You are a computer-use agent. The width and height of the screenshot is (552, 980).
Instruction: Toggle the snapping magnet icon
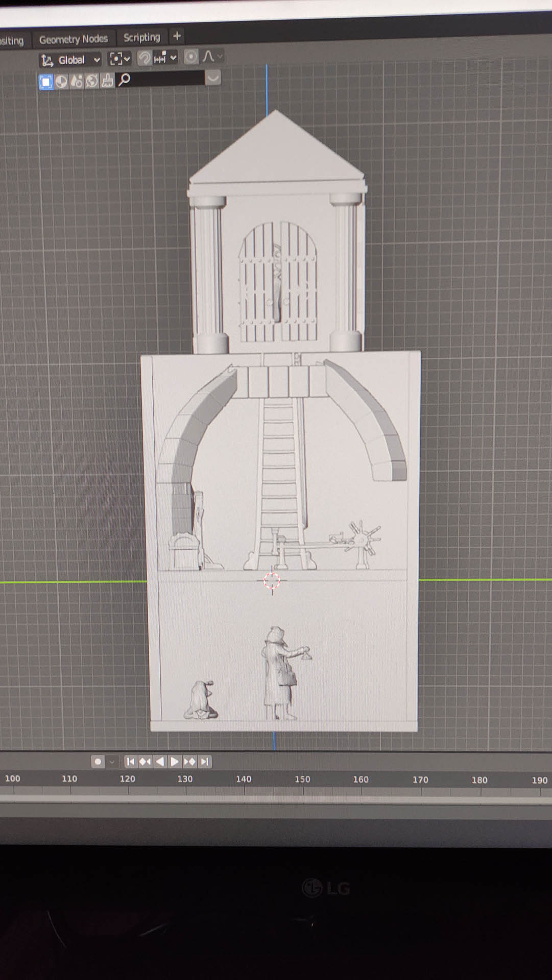click(145, 58)
